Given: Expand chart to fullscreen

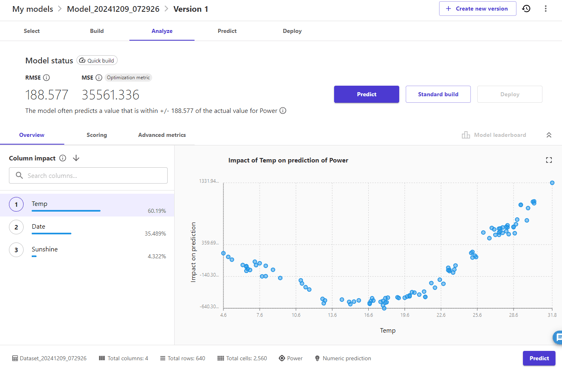Looking at the screenshot, I should tap(549, 160).
